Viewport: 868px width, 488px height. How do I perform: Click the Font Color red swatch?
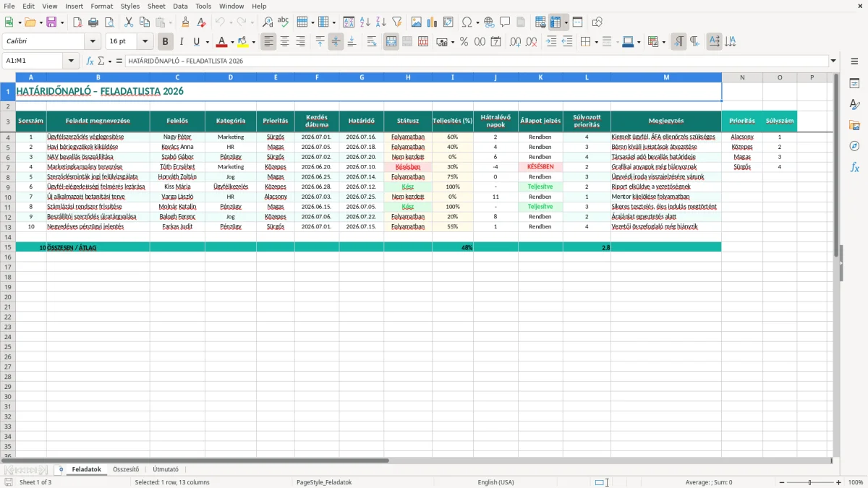coord(222,42)
